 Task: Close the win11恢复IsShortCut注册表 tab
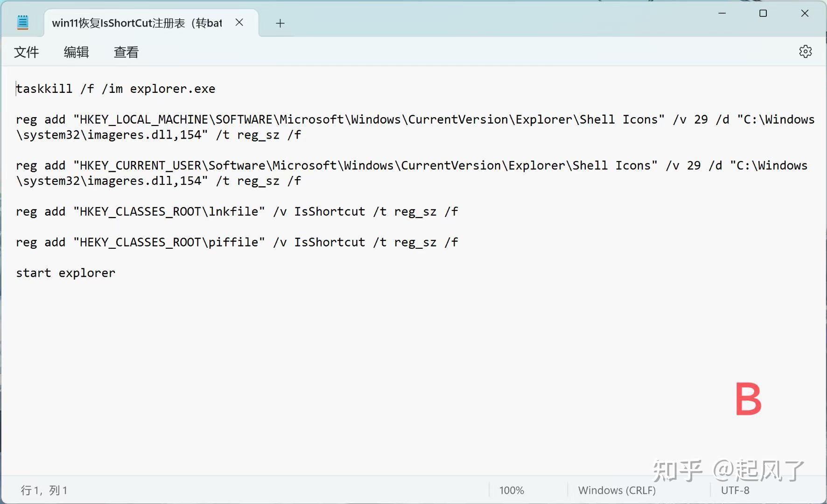coord(239,22)
